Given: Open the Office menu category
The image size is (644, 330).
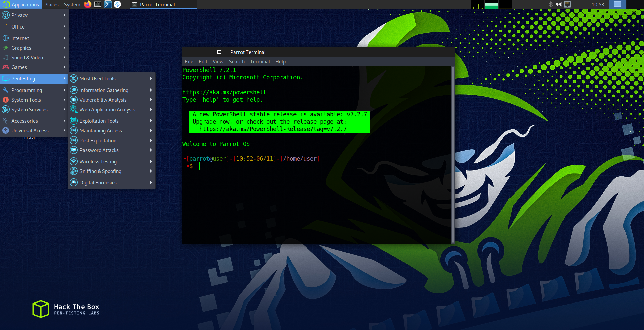Looking at the screenshot, I should click(34, 26).
